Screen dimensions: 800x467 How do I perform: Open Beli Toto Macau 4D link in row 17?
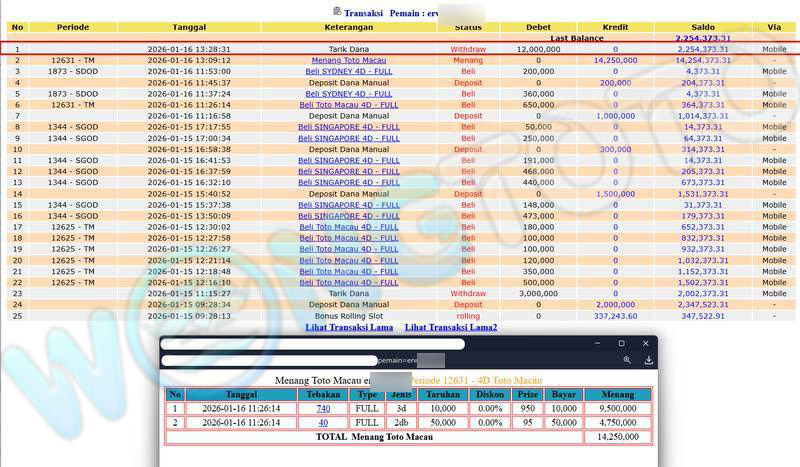(x=348, y=227)
